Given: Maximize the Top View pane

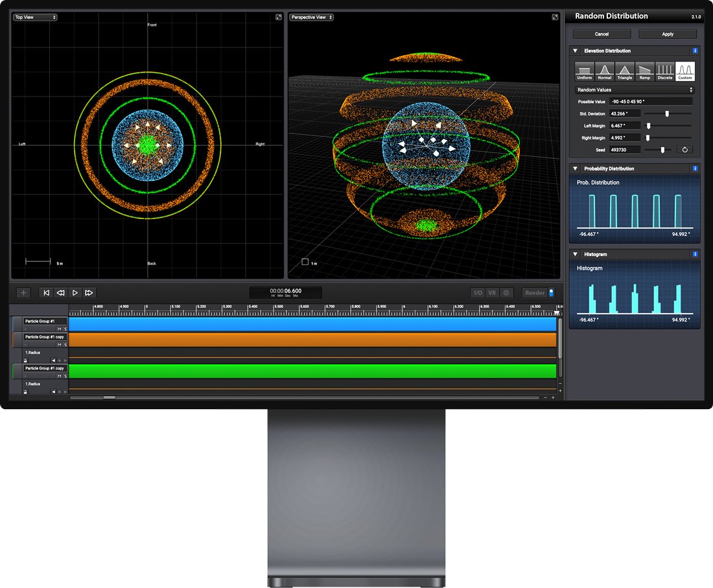Looking at the screenshot, I should [278, 18].
